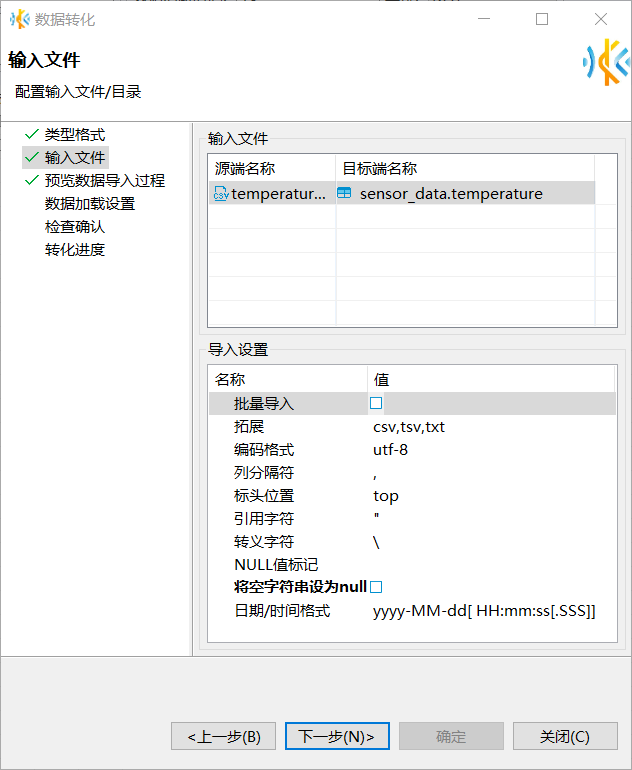
Task: Toggle the 将空字符串设为null checkbox
Action: coord(376,587)
